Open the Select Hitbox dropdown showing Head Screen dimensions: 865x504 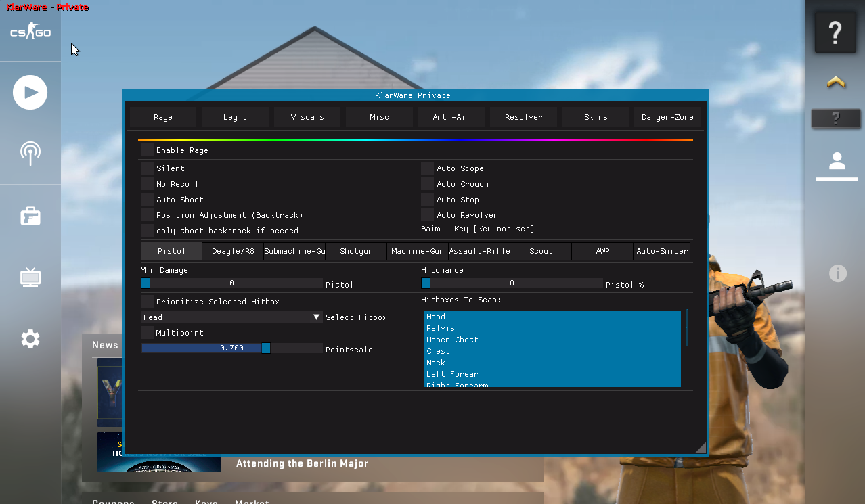pyautogui.click(x=231, y=317)
